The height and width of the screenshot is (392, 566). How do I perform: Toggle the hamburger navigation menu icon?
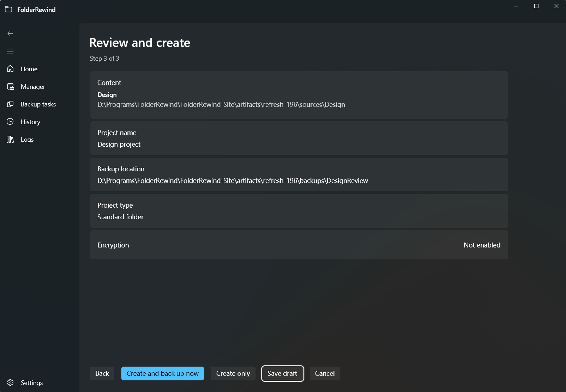(10, 51)
